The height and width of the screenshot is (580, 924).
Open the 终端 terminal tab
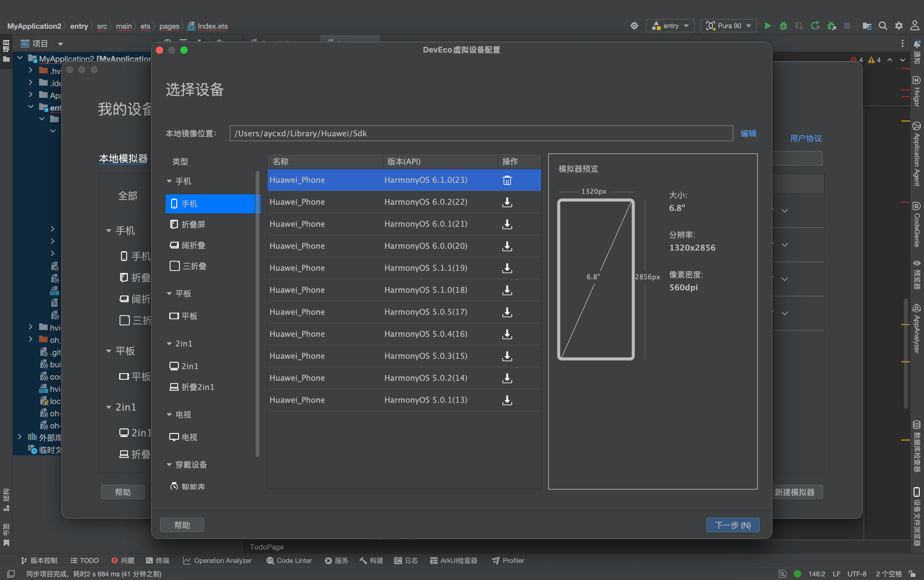pyautogui.click(x=158, y=560)
